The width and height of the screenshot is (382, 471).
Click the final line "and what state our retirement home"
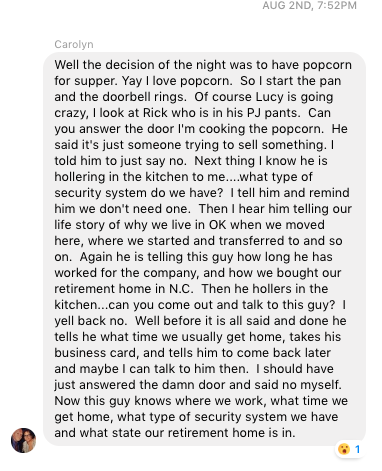175,433
